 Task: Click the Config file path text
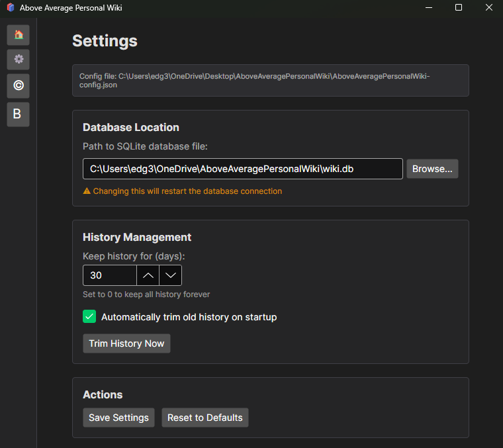point(254,81)
